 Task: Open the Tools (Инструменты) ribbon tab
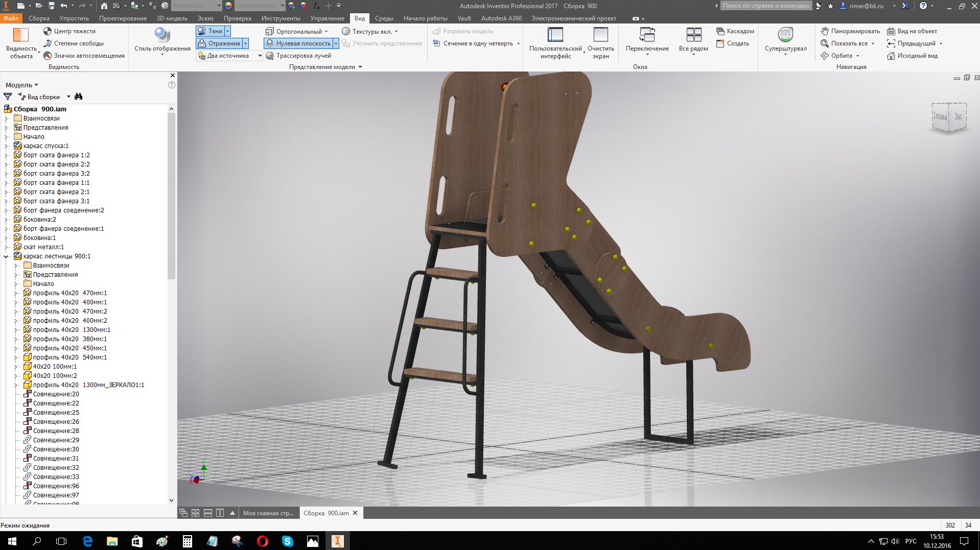pos(281,18)
